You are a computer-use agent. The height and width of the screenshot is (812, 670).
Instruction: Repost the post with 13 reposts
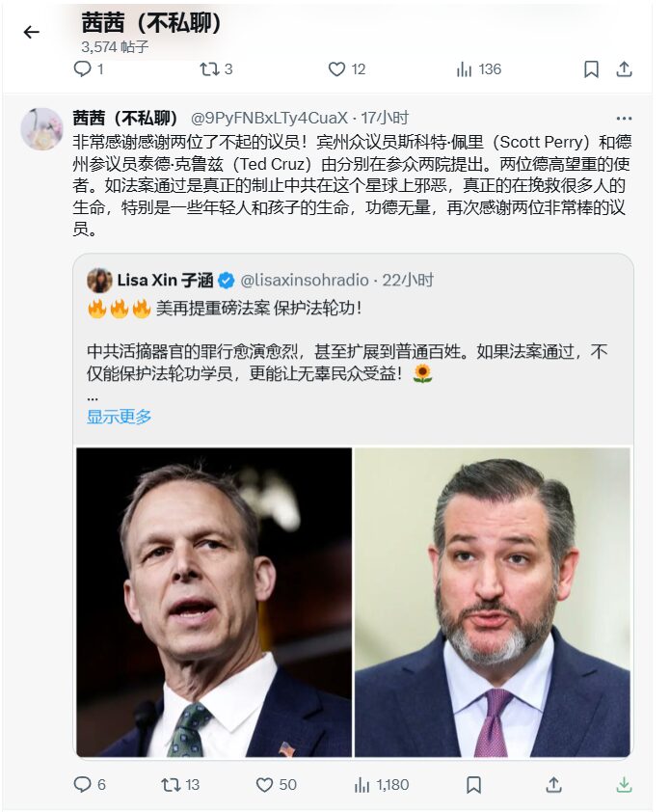[x=180, y=785]
